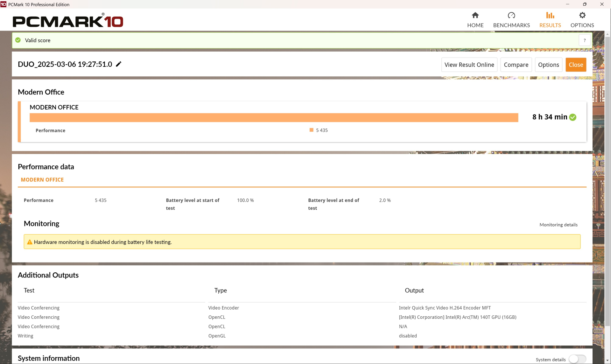
Task: Click the Battery level at end value 2.0 %
Action: point(385,200)
